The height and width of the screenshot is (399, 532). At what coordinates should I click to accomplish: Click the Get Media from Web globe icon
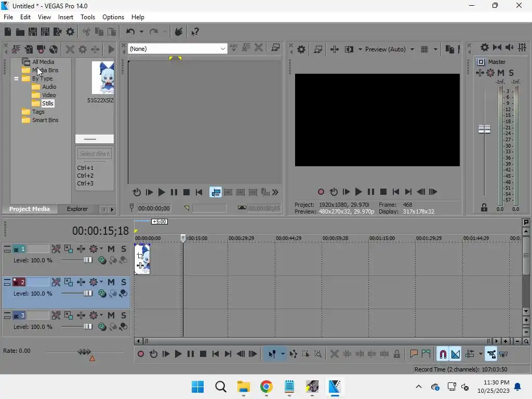54,49
